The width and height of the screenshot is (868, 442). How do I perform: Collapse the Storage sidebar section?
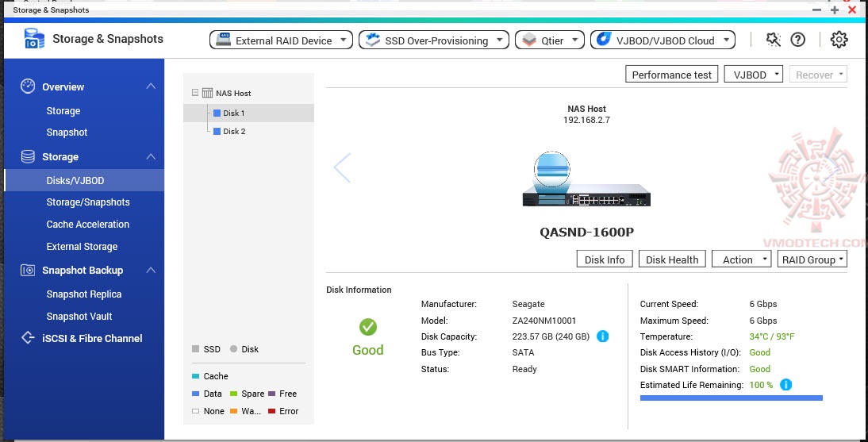[x=151, y=157]
